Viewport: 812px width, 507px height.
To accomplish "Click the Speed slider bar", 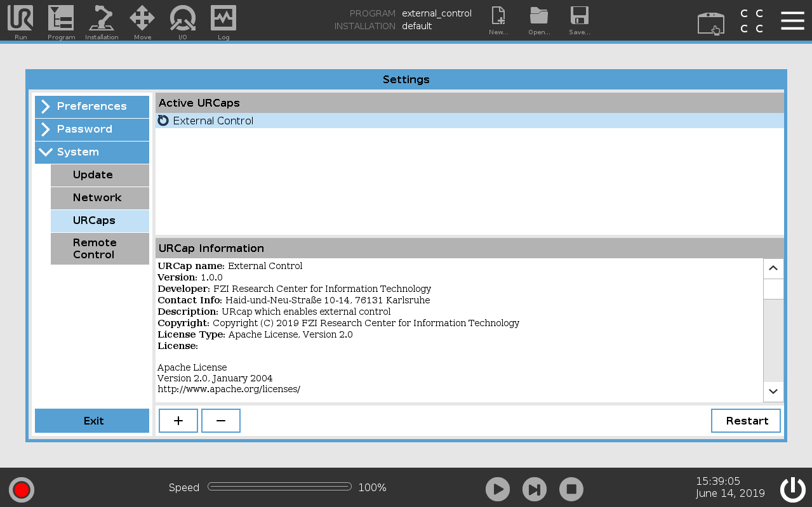I will point(279,487).
